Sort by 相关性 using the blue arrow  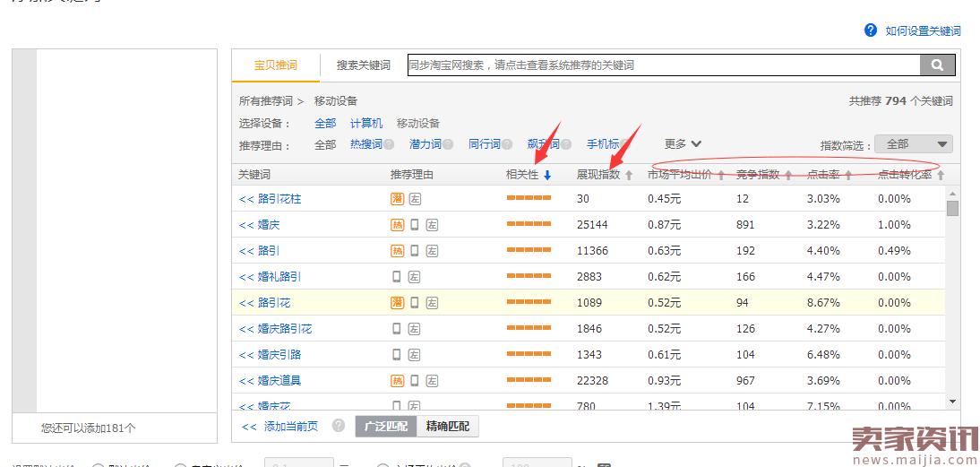pyautogui.click(x=547, y=176)
